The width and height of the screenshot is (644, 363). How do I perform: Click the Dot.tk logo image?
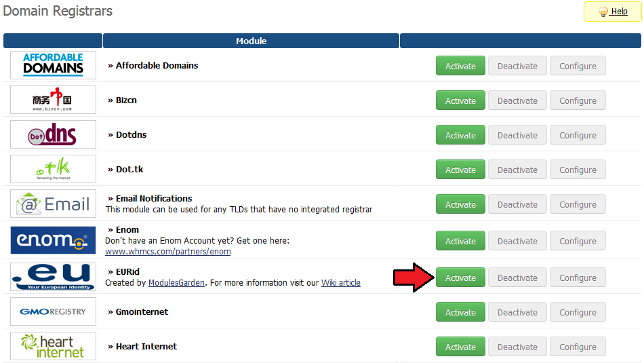(53, 169)
